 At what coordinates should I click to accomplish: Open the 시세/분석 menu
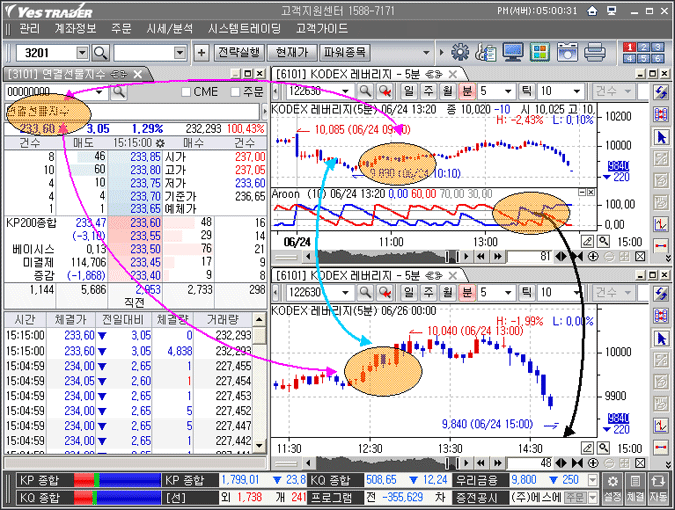[x=170, y=28]
